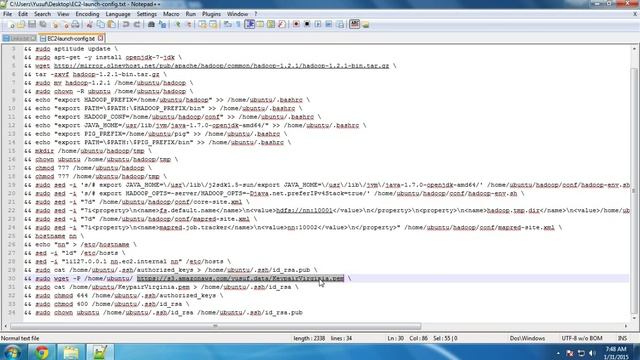The width and height of the screenshot is (640, 360).
Task: Open the Run menu
Action: [191, 14]
